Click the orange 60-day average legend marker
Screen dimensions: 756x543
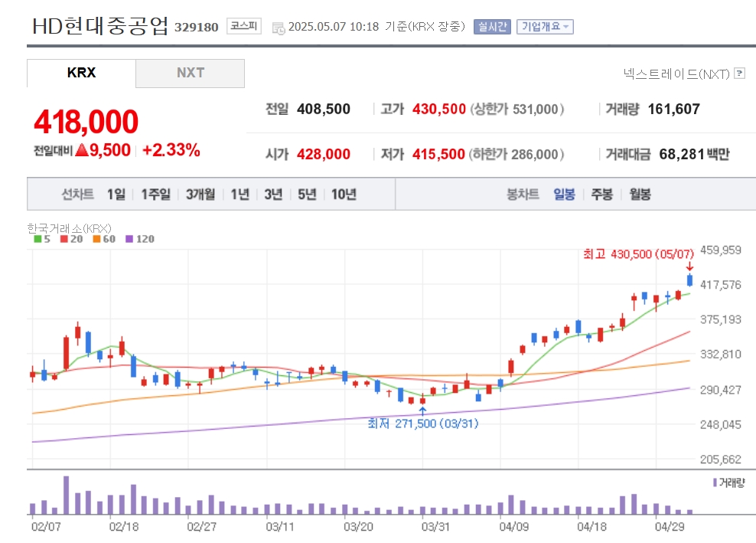pos(96,239)
